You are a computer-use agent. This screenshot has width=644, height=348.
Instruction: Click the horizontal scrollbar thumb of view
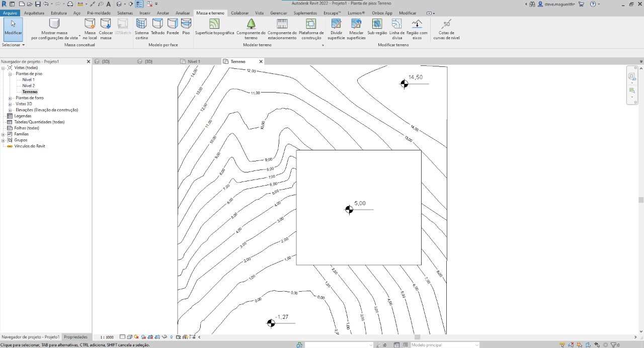point(417,337)
